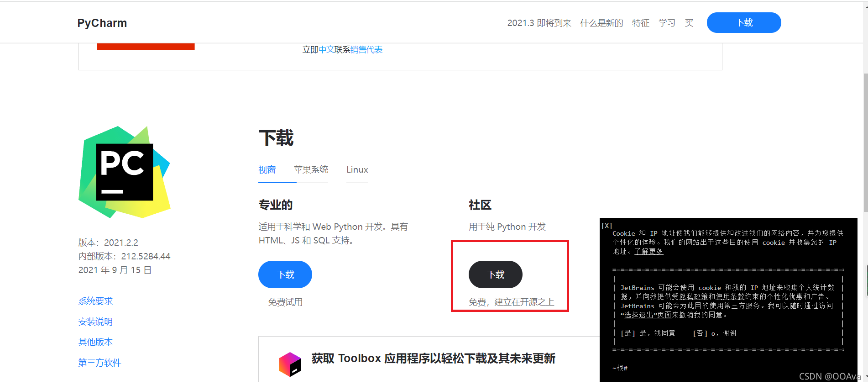Select the 苹果系统 platform tab

click(x=311, y=169)
